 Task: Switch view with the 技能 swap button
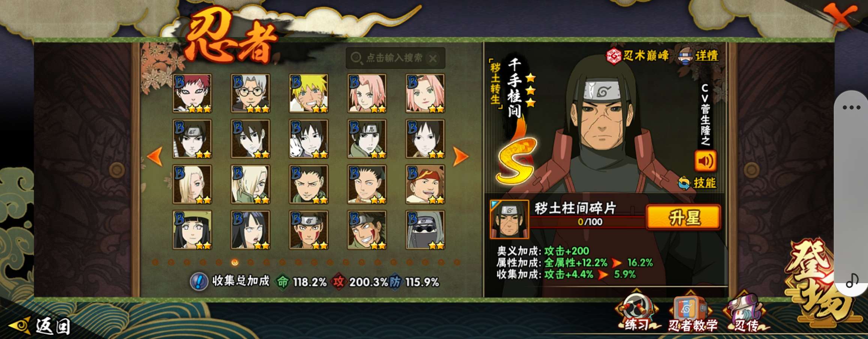(697, 183)
